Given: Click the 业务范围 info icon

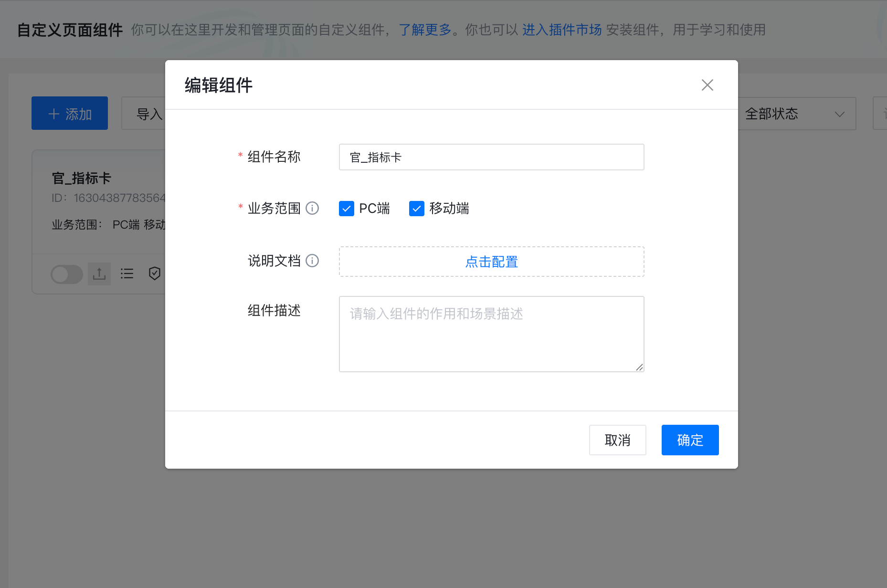Looking at the screenshot, I should [312, 209].
